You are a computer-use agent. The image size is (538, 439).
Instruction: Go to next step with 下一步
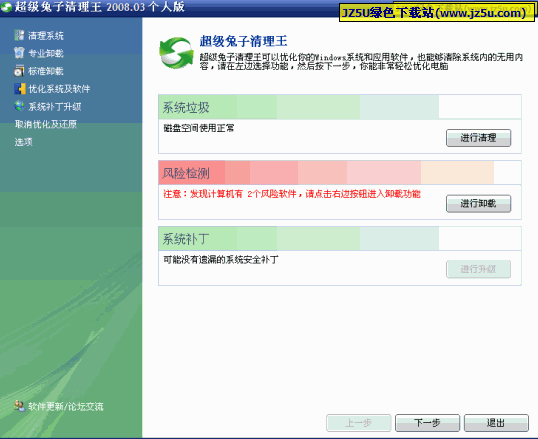coord(427,423)
